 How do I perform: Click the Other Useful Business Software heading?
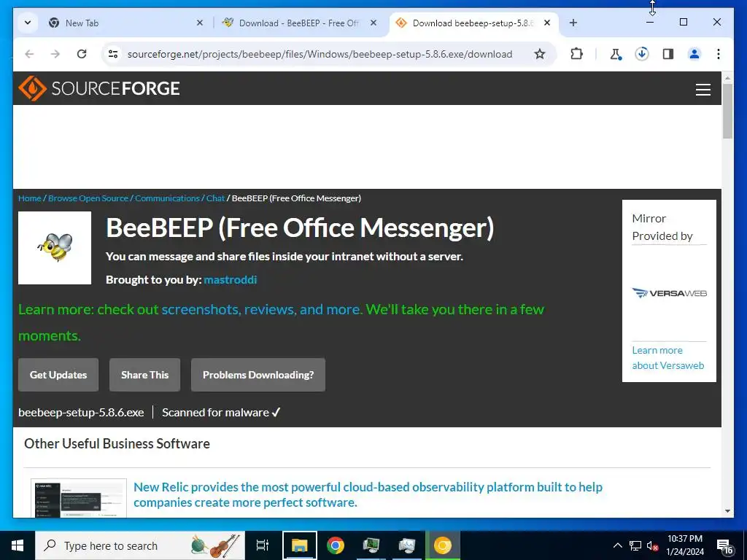(117, 443)
